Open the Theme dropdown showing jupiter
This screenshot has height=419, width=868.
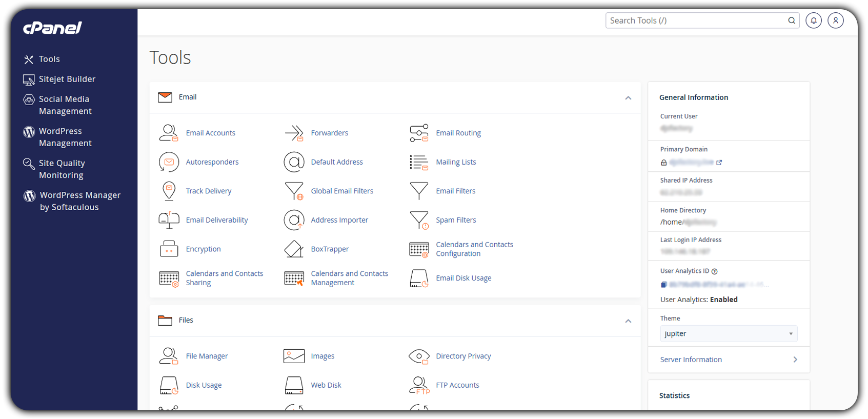point(728,334)
